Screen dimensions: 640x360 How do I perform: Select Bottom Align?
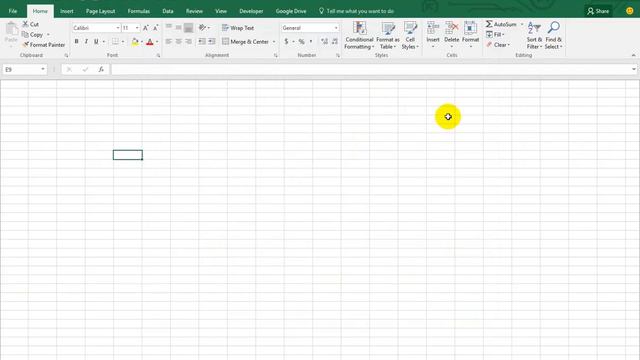pos(188,27)
